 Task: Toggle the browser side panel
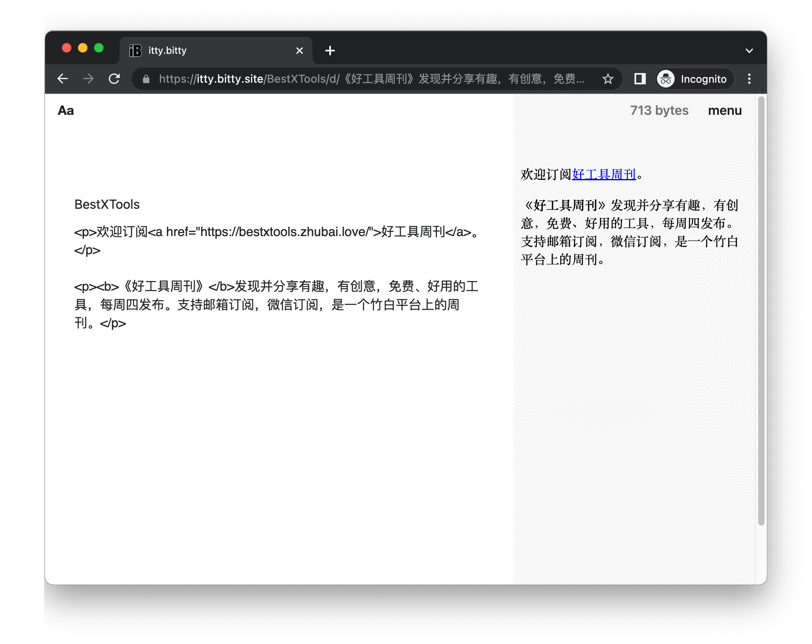(x=640, y=79)
